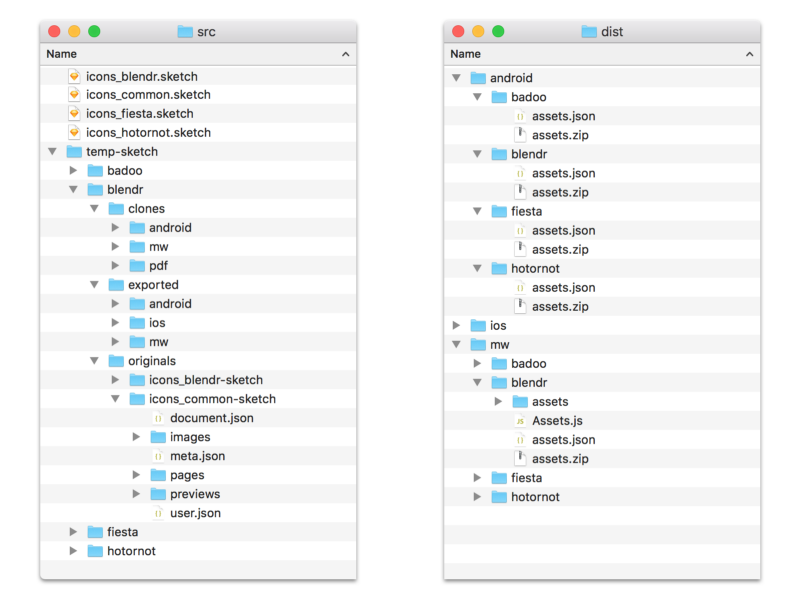Collapse the exported folder
The width and height of the screenshot is (800, 600).
[94, 285]
